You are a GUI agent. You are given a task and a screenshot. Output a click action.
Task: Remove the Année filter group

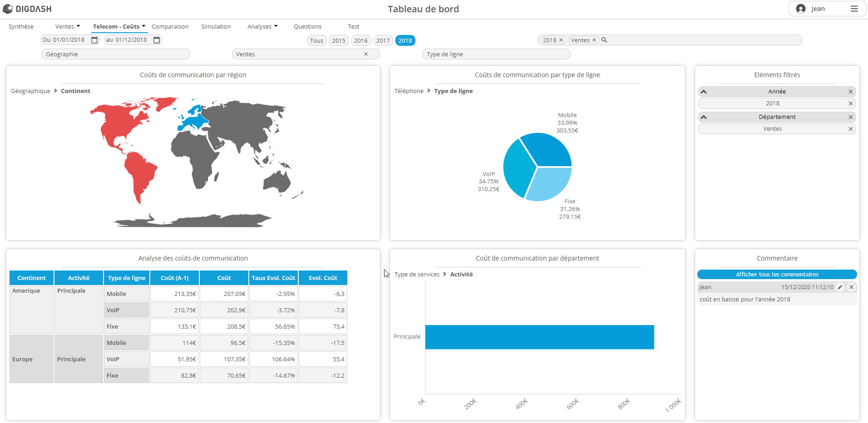pyautogui.click(x=851, y=92)
